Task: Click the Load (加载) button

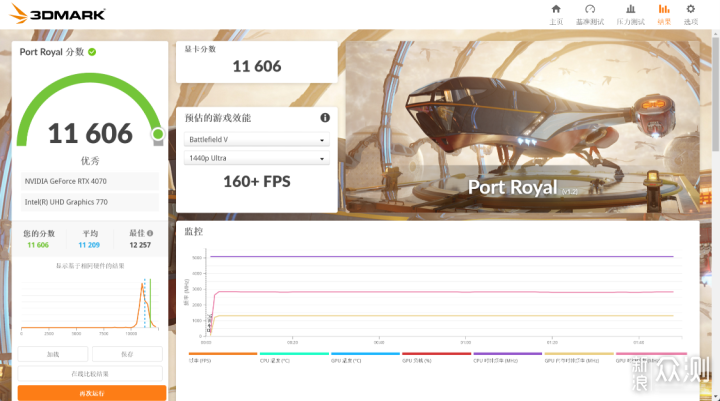Action: [x=53, y=354]
